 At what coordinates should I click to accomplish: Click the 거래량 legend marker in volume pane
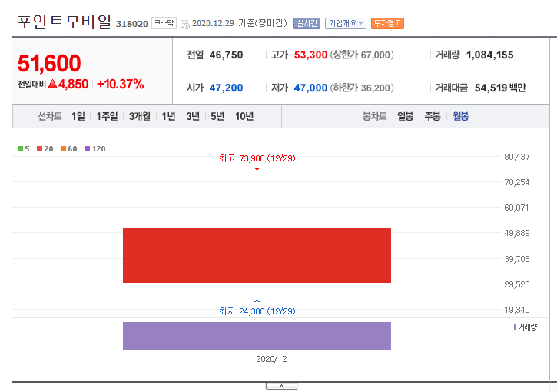click(515, 327)
